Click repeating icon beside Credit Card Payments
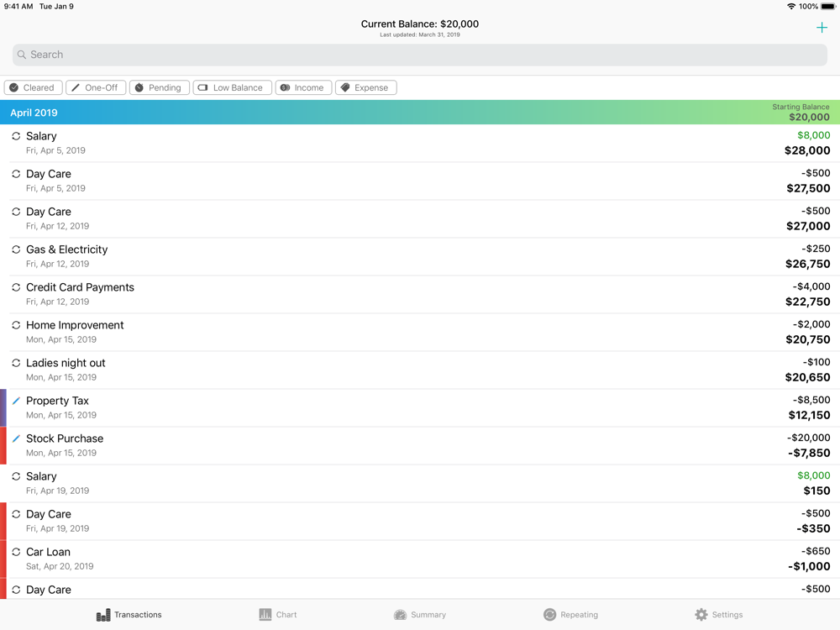 [16, 287]
